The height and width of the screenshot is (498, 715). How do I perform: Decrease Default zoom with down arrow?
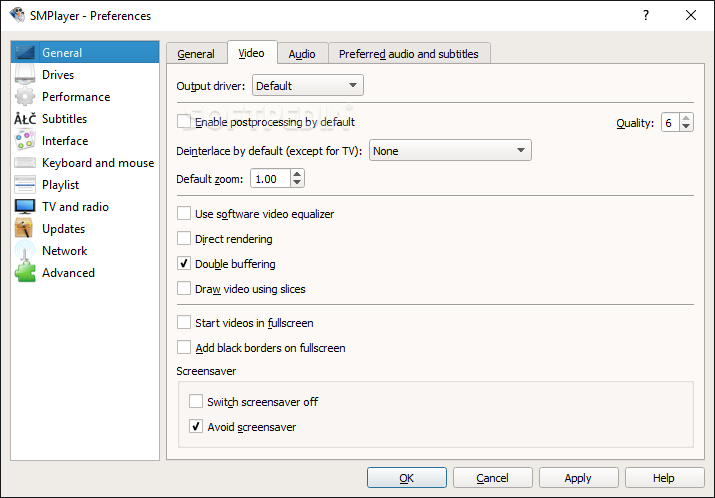297,182
